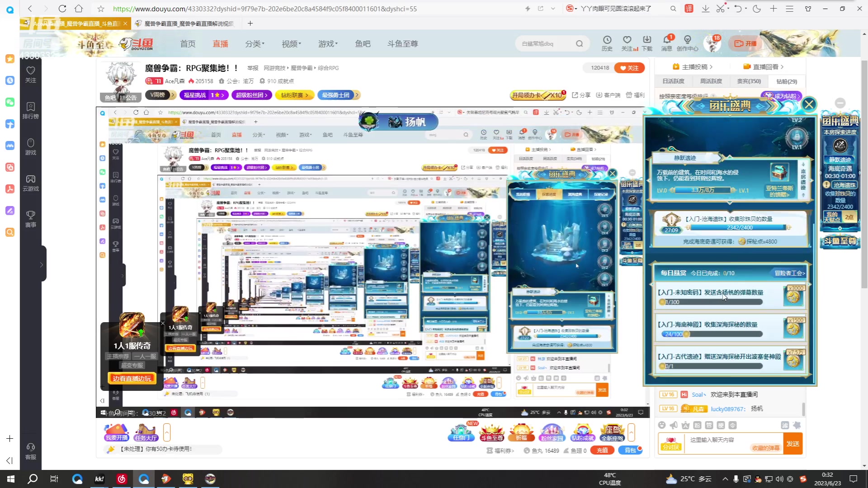Click 冒险者工会 link in 每日悬赏
Viewport: 868px width, 488px height.
tap(789, 273)
